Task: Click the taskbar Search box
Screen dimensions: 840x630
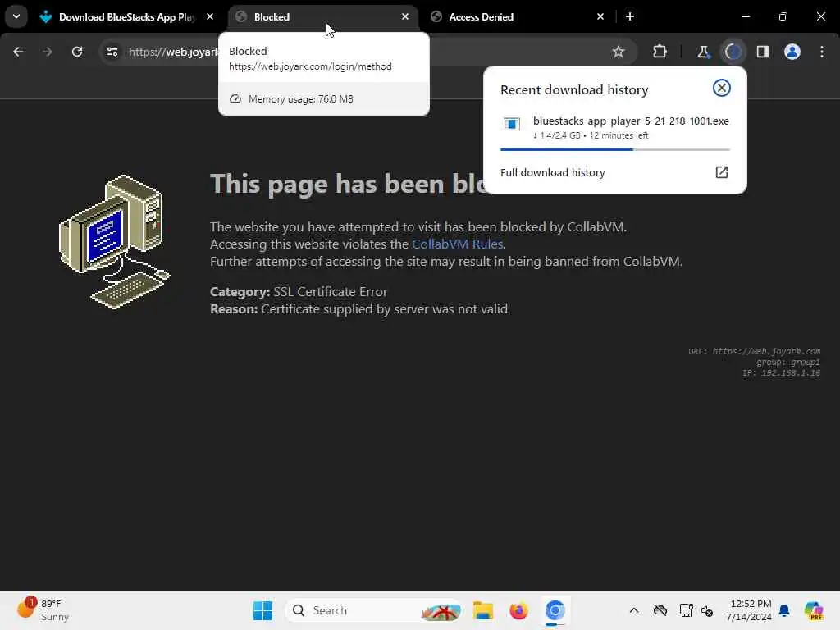Action: [374, 610]
